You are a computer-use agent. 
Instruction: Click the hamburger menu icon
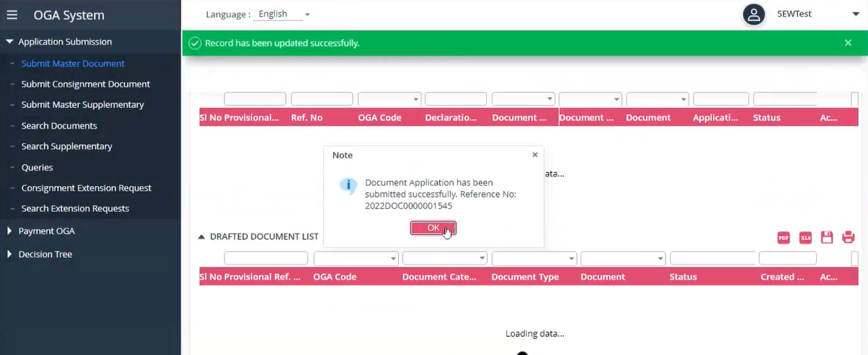[12, 15]
